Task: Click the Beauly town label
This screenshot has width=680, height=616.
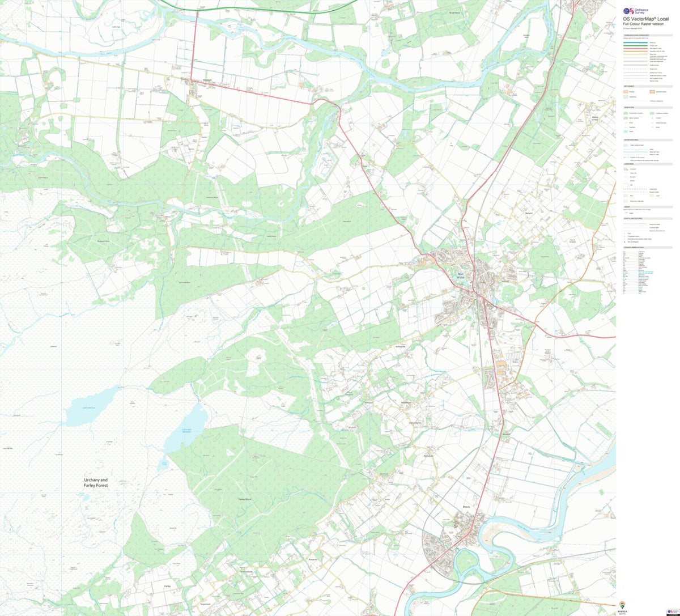Action: (466, 508)
